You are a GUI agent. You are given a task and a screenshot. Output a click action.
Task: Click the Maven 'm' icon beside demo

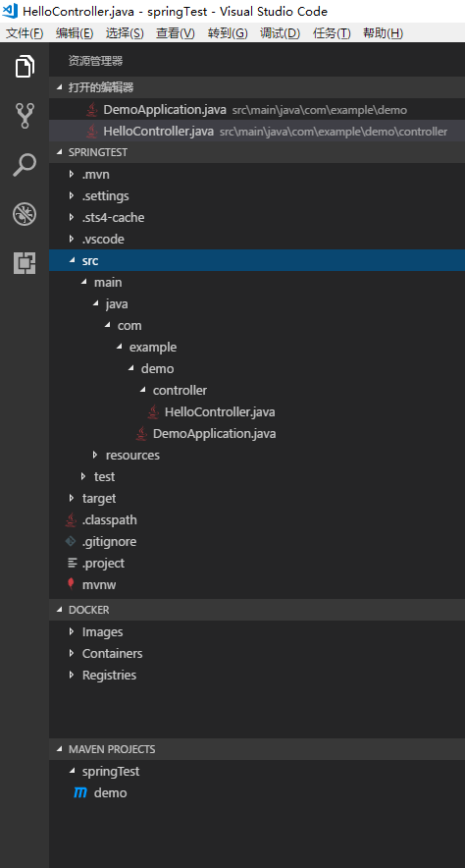click(80, 792)
